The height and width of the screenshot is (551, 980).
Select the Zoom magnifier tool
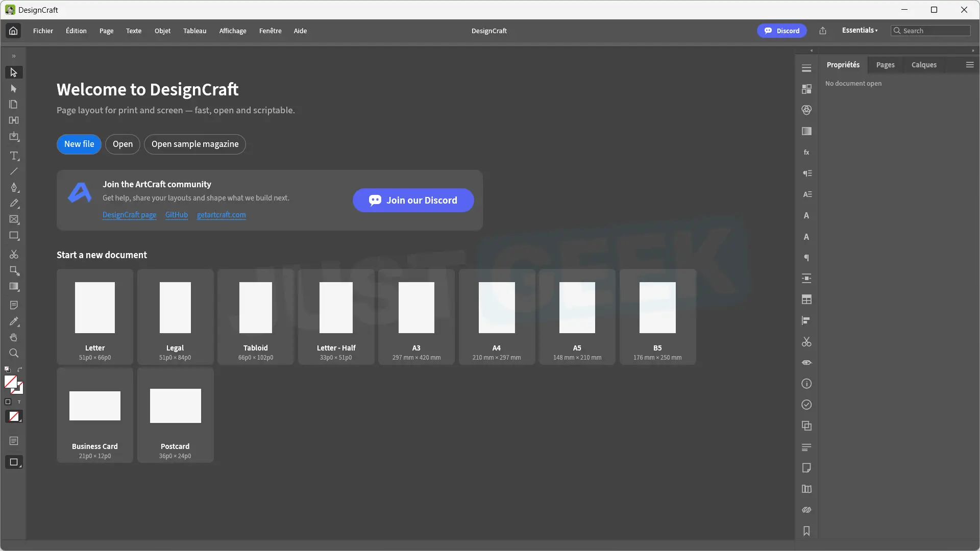14,353
